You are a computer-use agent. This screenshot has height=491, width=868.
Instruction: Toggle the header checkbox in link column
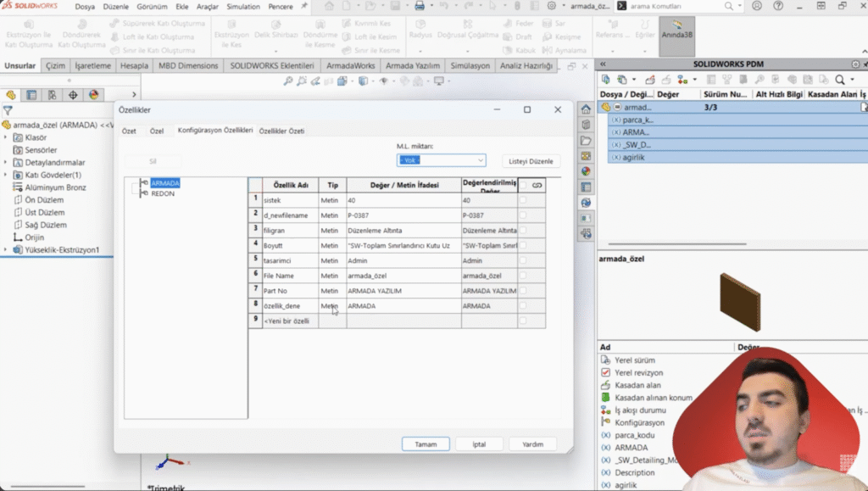(522, 185)
